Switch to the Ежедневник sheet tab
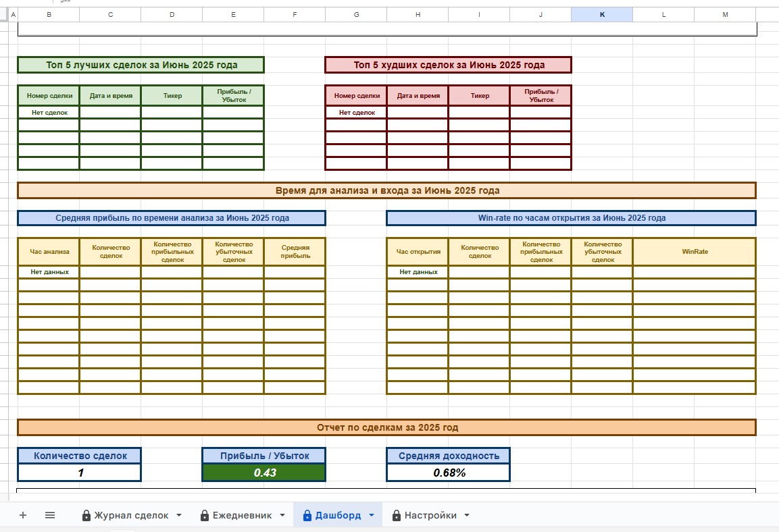The image size is (779, 532). tap(242, 516)
